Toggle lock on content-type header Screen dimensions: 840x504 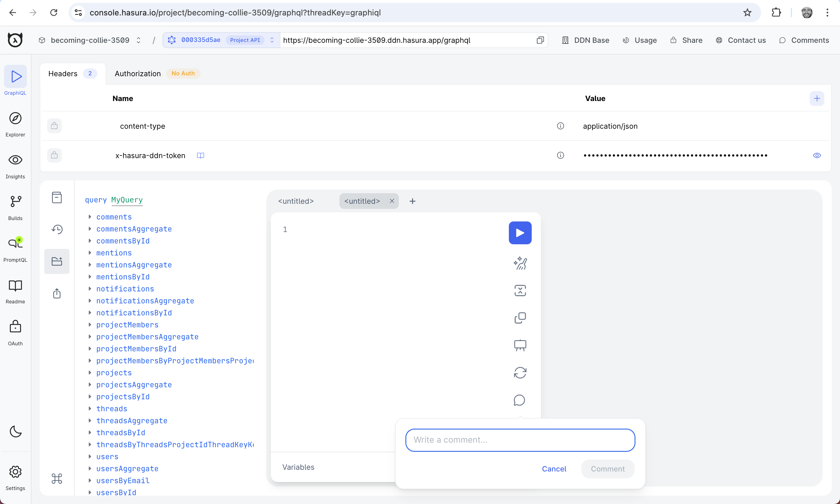54,126
